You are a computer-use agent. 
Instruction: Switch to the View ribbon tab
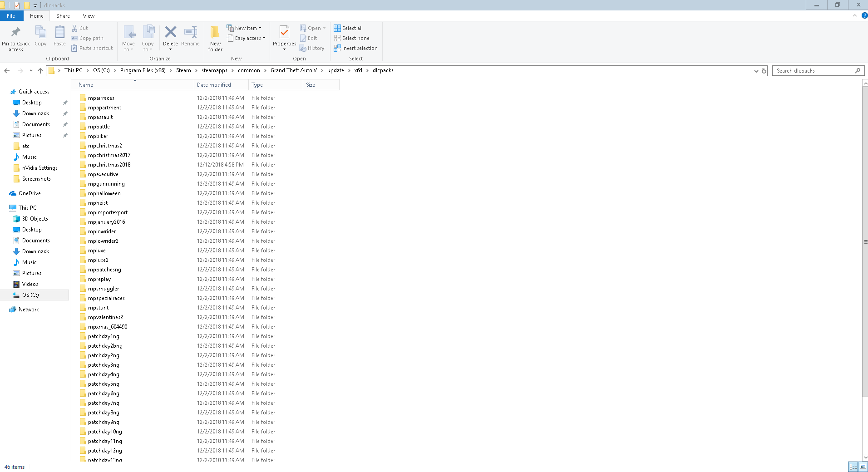(89, 16)
